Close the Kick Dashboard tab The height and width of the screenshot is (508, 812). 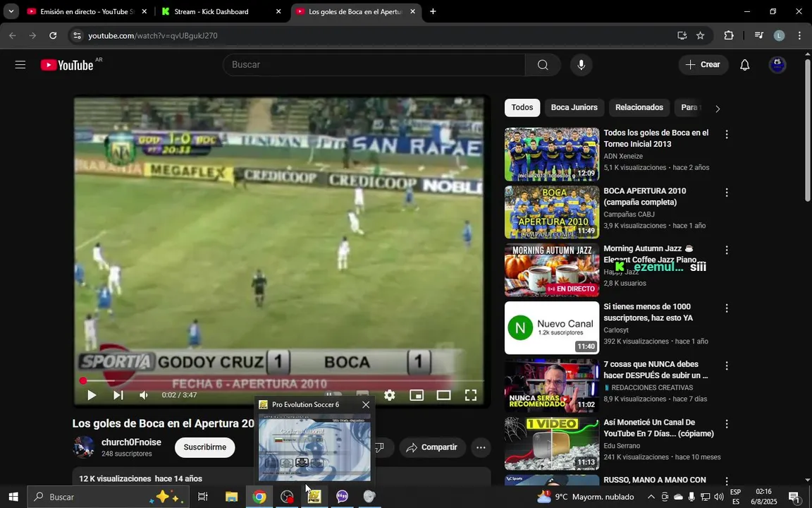278,11
